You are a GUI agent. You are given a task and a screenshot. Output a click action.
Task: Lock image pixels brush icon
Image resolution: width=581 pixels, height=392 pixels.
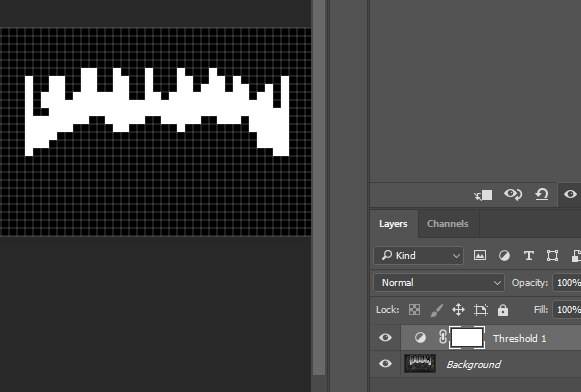pyautogui.click(x=436, y=310)
